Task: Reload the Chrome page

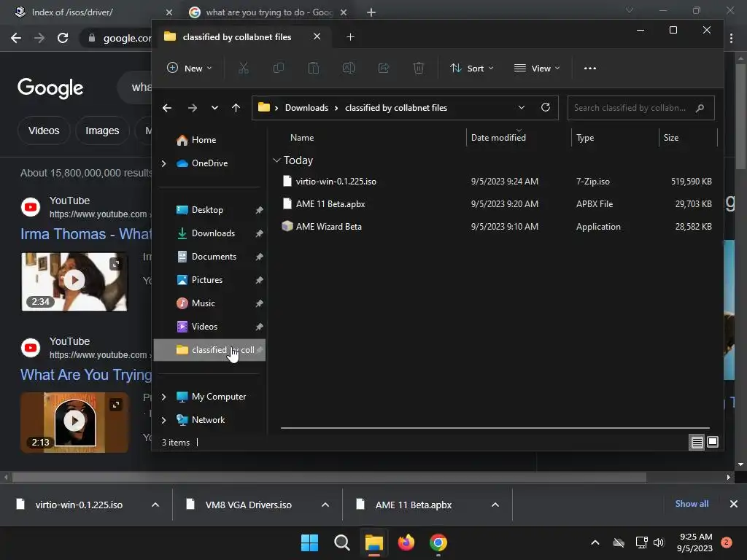Action: coord(63,38)
